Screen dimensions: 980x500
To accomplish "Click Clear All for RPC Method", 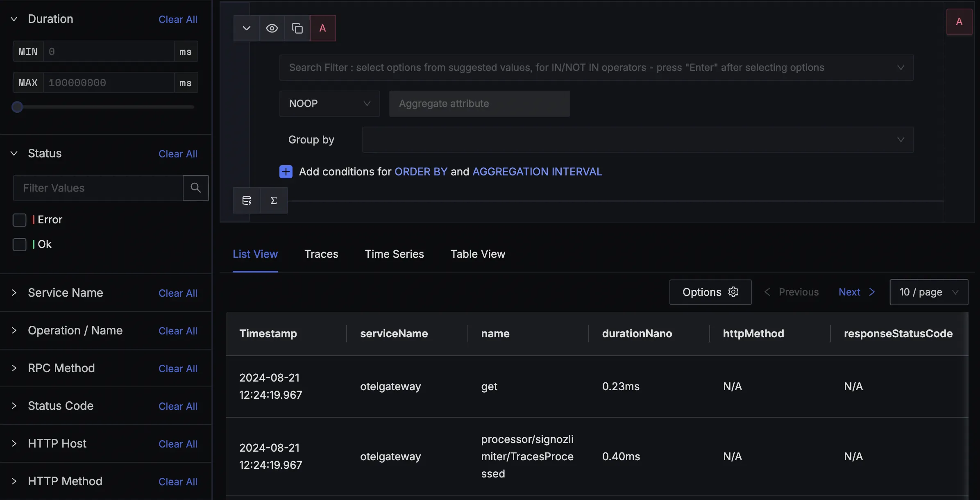I will click(x=178, y=368).
